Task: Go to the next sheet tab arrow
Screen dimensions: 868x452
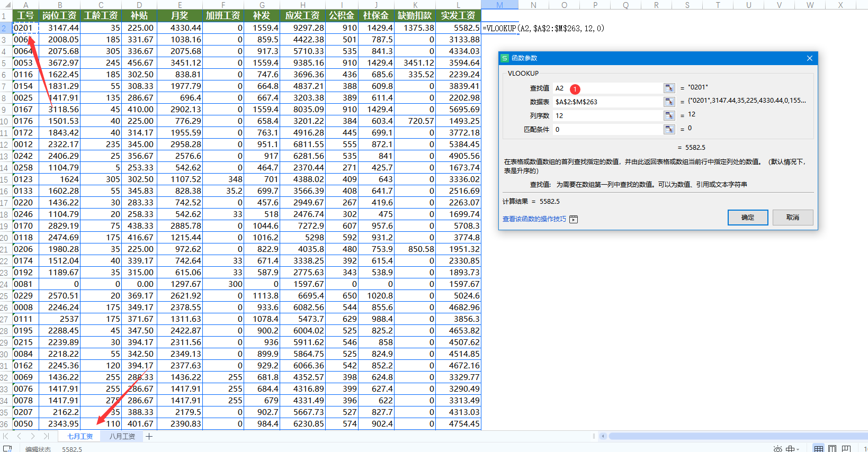Action: pyautogui.click(x=32, y=436)
